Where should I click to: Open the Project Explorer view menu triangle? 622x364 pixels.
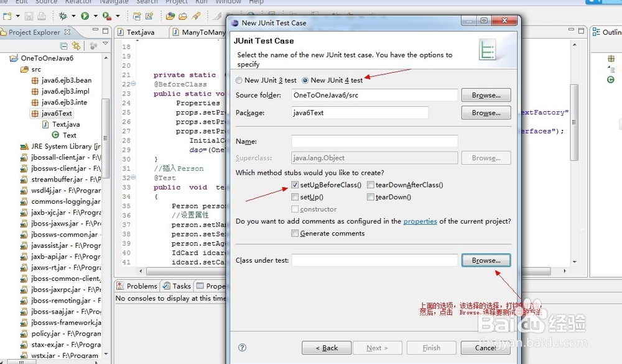coord(106,43)
